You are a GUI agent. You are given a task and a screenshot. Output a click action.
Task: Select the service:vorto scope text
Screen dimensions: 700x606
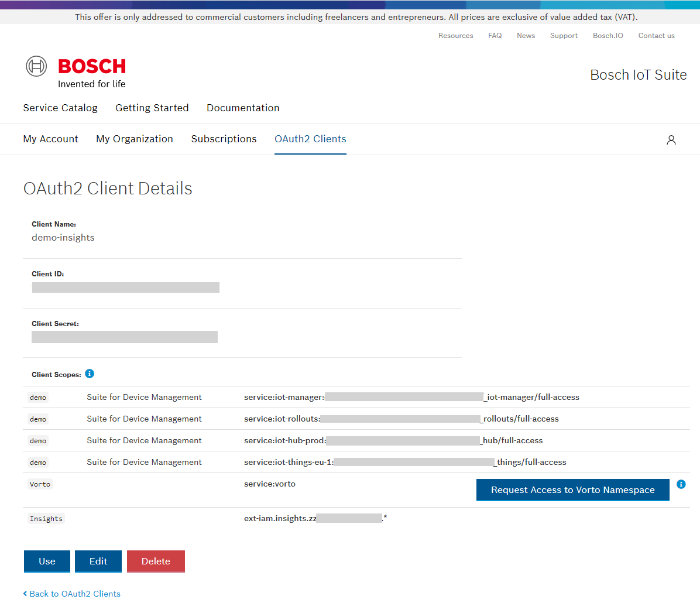coord(270,484)
